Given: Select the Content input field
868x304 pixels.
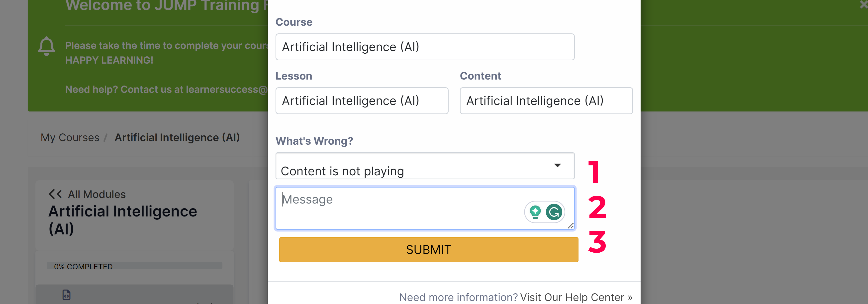Looking at the screenshot, I should click(546, 101).
